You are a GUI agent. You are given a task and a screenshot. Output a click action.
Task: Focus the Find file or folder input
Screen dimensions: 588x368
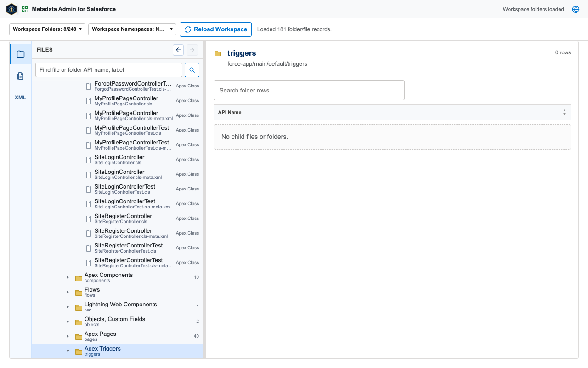coord(109,70)
